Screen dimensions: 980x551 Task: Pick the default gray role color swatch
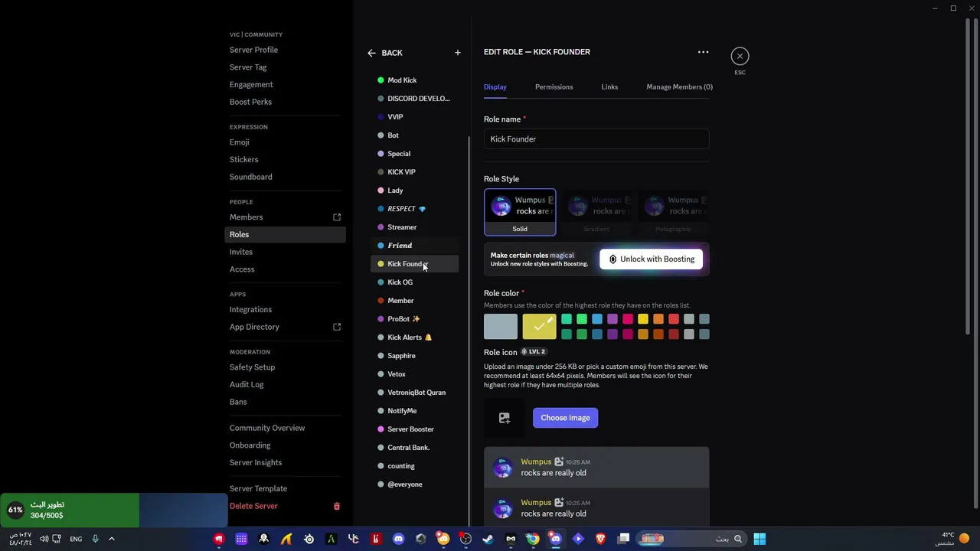tap(501, 327)
